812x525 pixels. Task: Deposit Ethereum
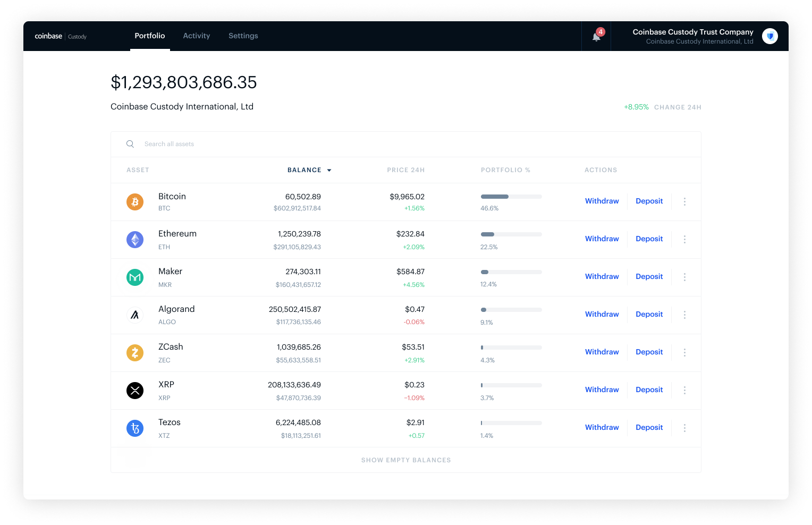point(649,239)
